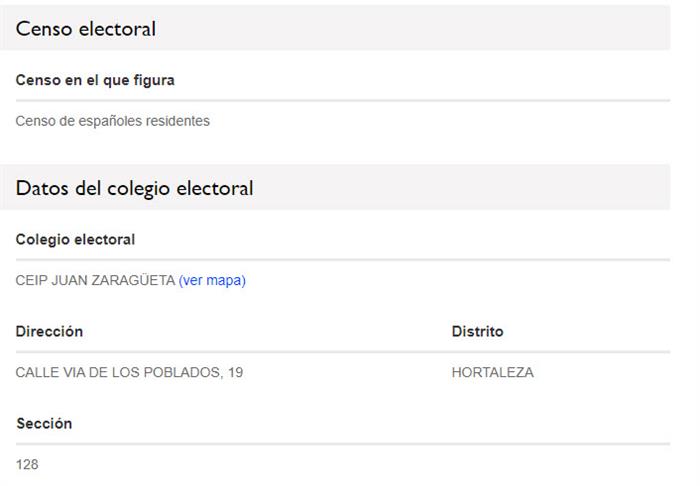The height and width of the screenshot is (486, 700).
Task: Click the divider under "Censo en el que figura"
Action: pos(342,100)
